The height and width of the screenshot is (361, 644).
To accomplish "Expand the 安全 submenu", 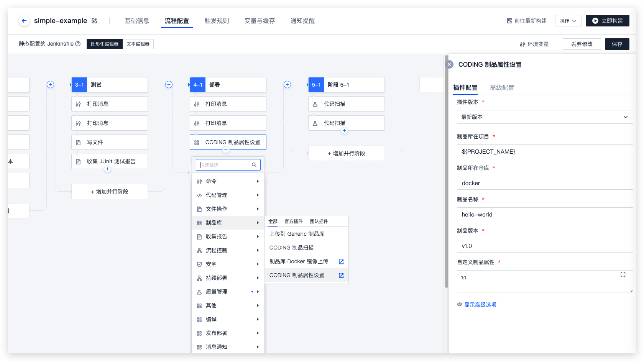I will tap(228, 264).
